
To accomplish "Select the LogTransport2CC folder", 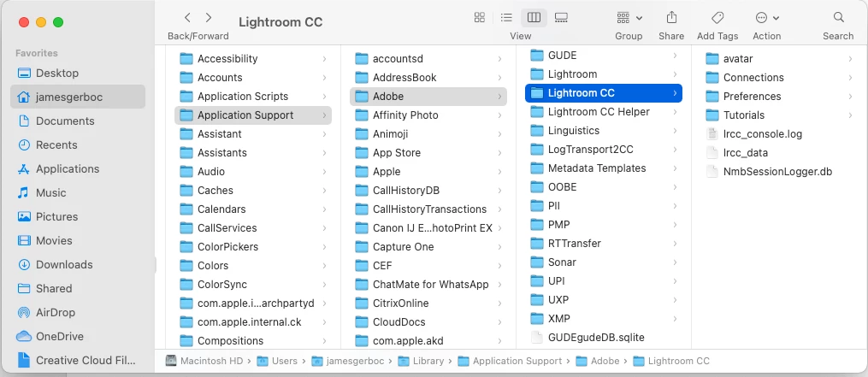I will (604, 150).
